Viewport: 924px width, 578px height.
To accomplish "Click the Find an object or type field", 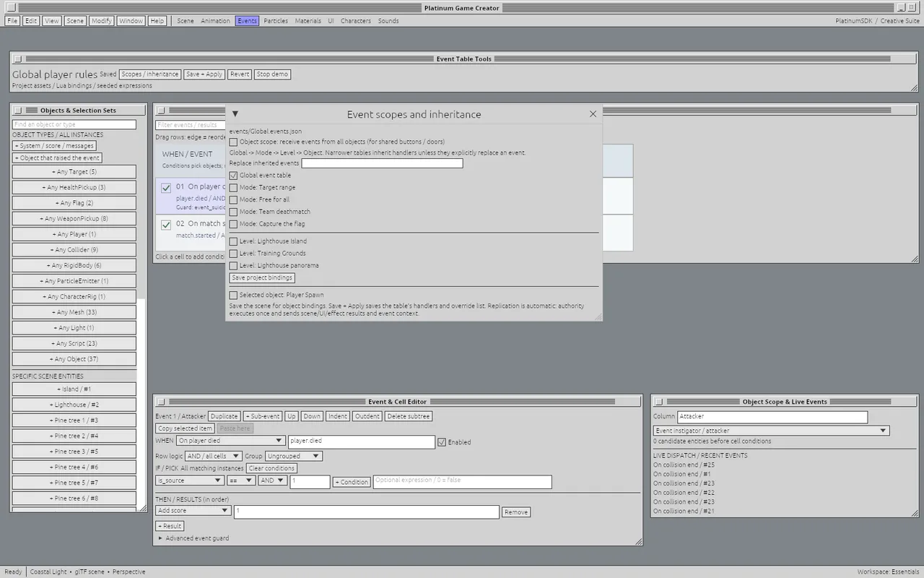I will coord(74,125).
